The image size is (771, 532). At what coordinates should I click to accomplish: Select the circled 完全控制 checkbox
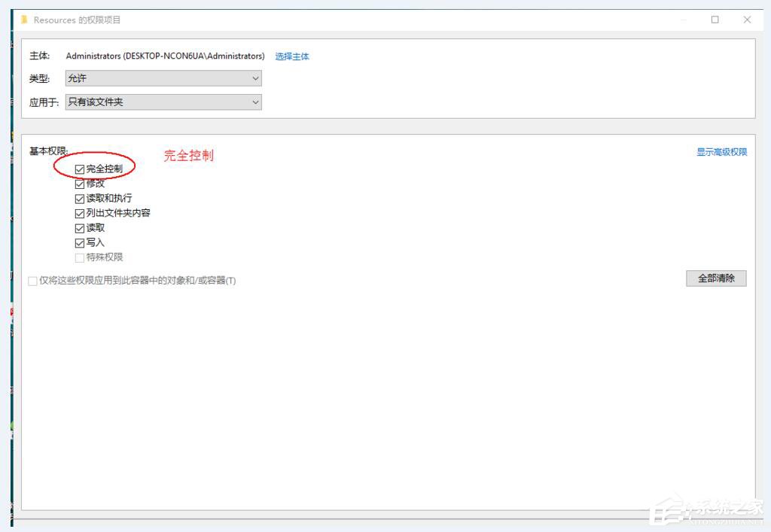point(80,169)
